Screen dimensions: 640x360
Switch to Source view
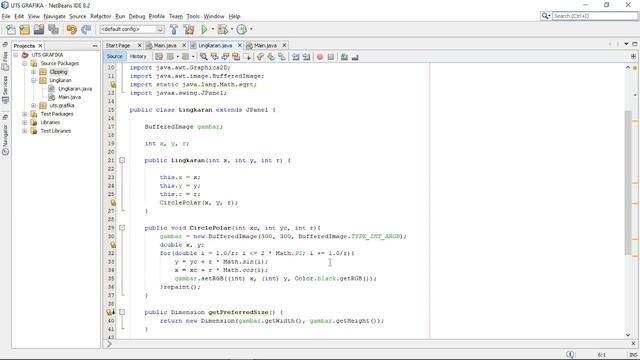click(114, 56)
